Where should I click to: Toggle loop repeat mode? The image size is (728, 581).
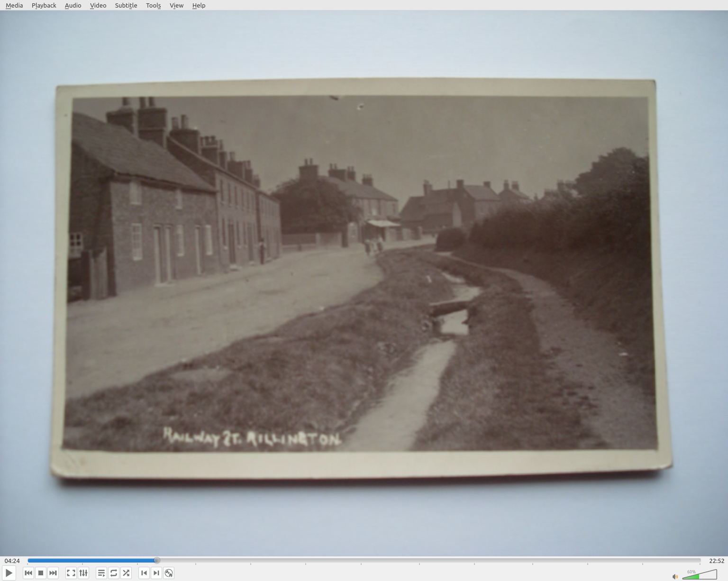pyautogui.click(x=114, y=573)
